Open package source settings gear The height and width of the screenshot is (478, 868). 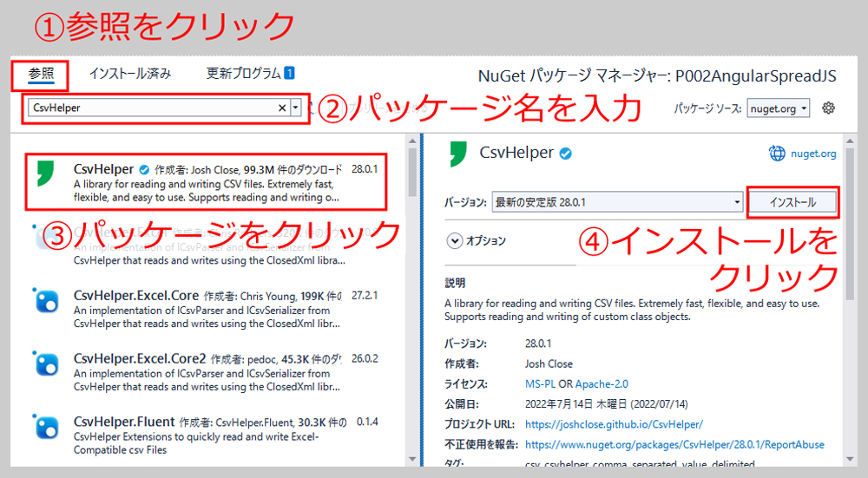pyautogui.click(x=828, y=108)
